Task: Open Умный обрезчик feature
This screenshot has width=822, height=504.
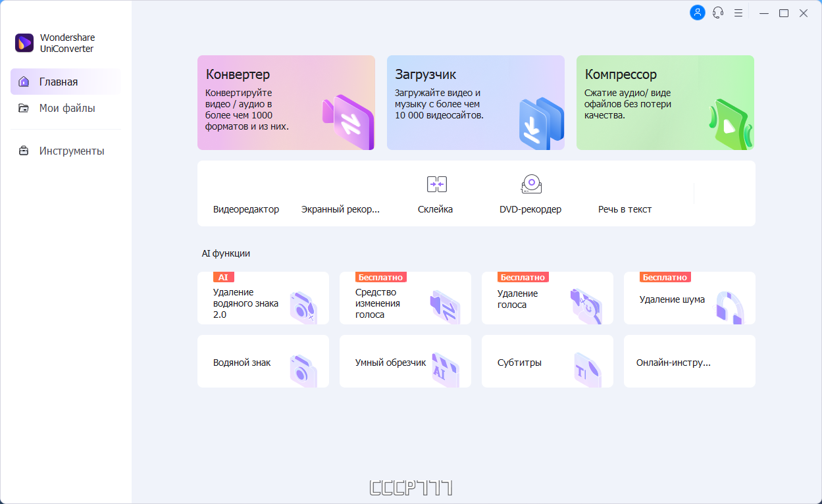Action: pyautogui.click(x=405, y=361)
